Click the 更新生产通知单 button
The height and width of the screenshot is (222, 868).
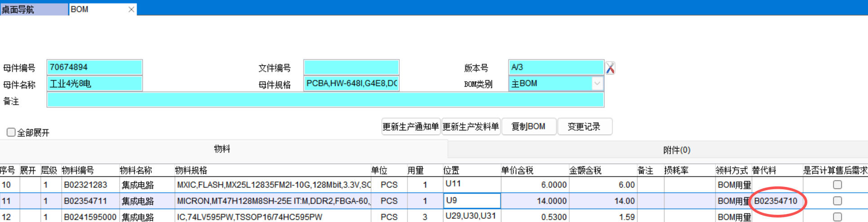tap(410, 126)
